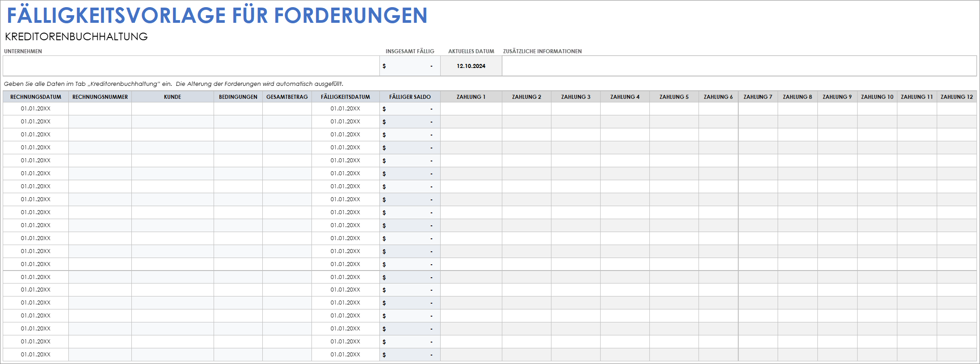
Task: Click the FÄLLIGKEITSDATUM column header
Action: coord(345,97)
